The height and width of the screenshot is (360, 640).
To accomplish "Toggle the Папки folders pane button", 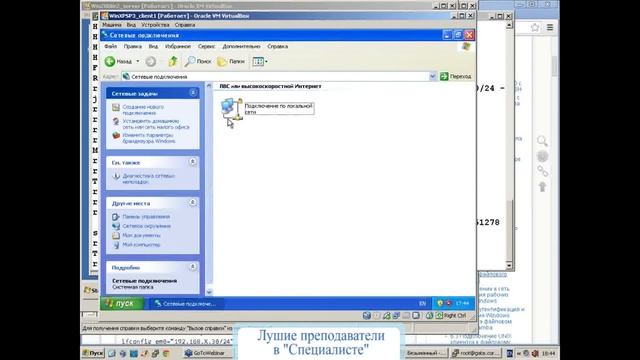I will (231, 61).
